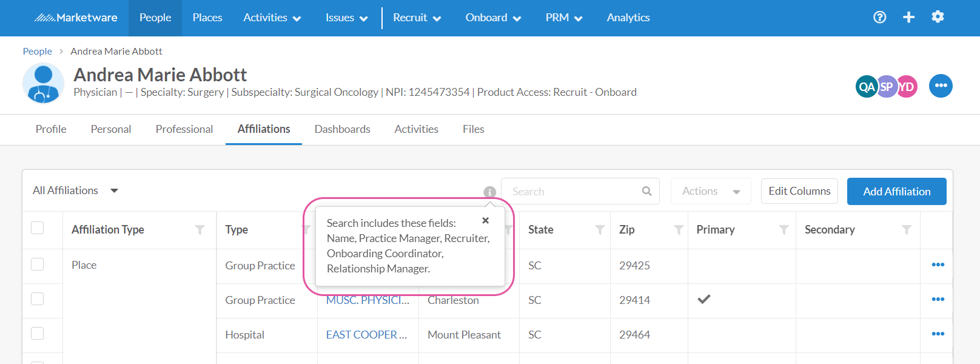Open the Actions dropdown
This screenshot has height=364, width=980.
point(711,191)
